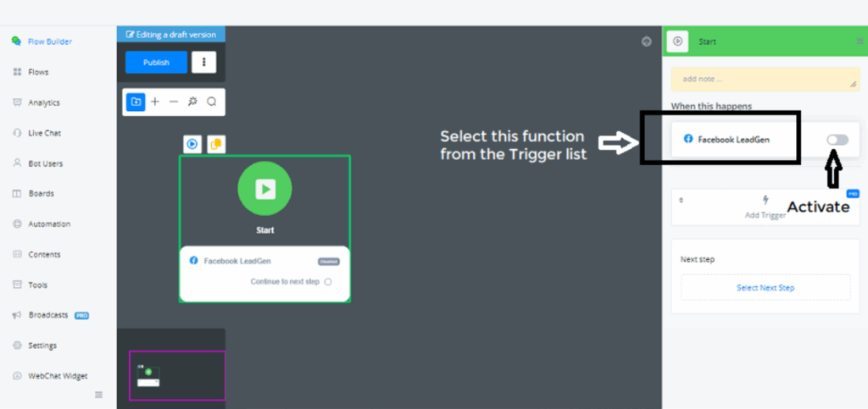Click the Select Next Step link

click(765, 288)
